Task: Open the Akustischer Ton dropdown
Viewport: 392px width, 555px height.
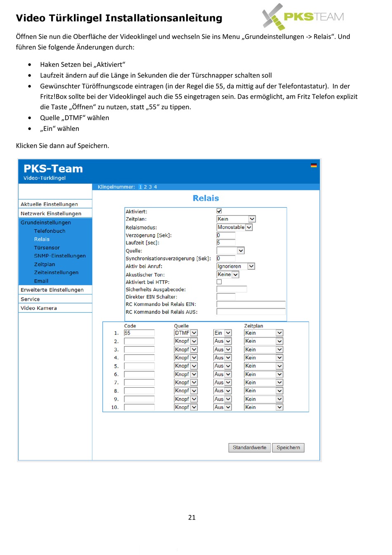Action: tap(228, 275)
